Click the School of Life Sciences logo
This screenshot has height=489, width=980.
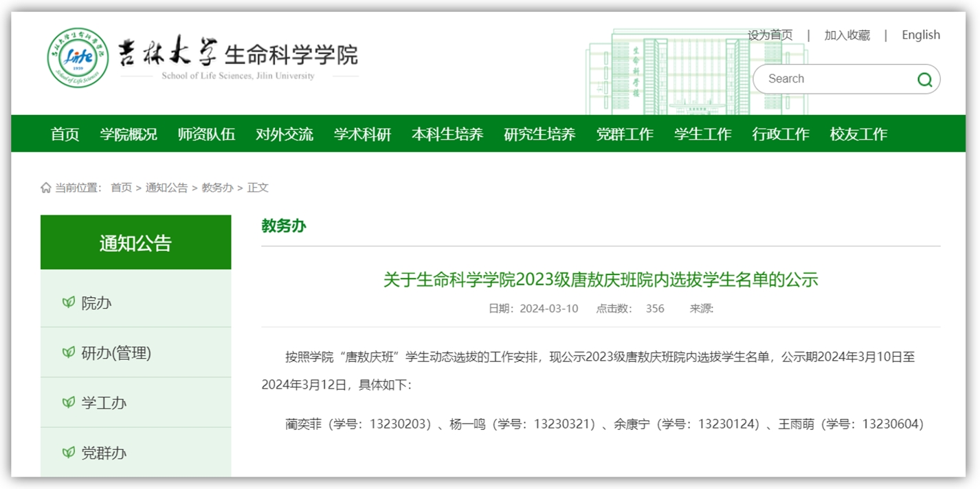(78, 58)
